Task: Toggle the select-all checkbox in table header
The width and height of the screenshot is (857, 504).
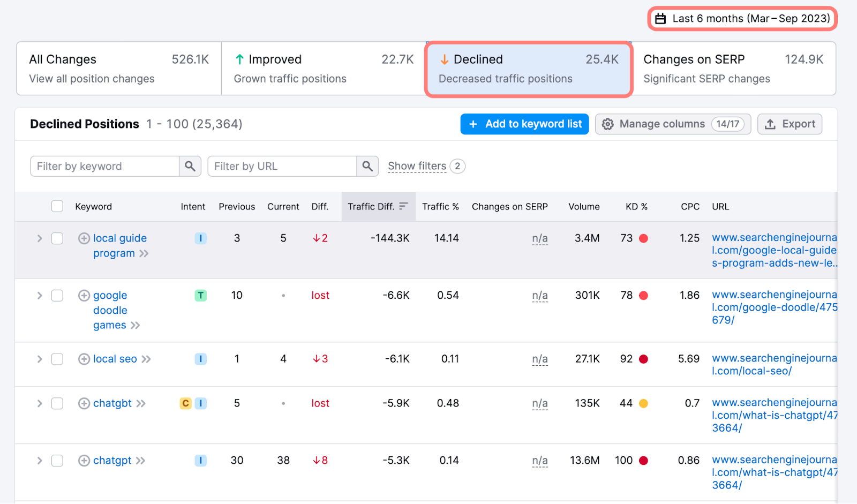Action: (57, 206)
